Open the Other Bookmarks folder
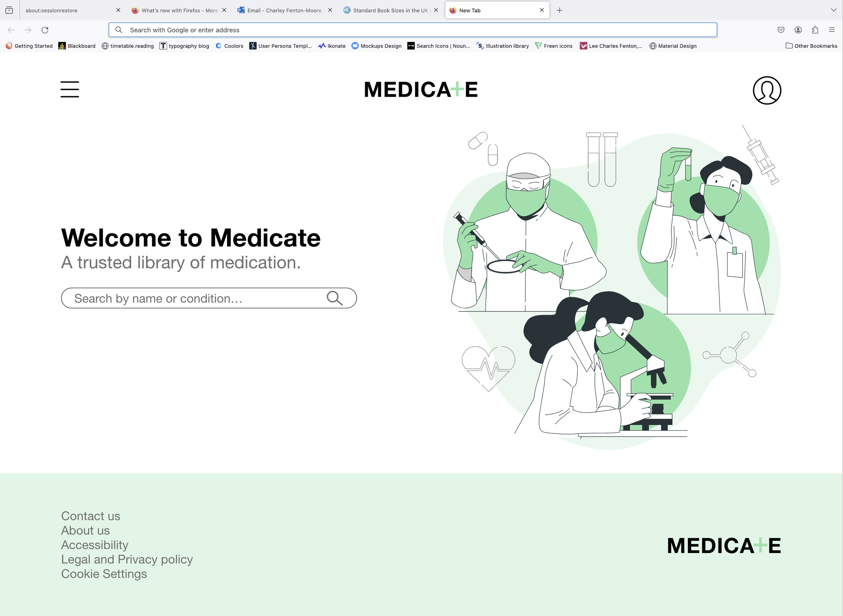The width and height of the screenshot is (843, 616). 811,46
